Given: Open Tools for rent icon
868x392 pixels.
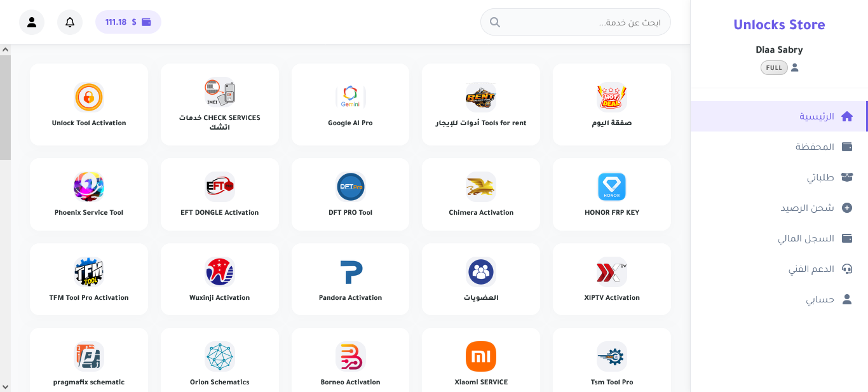Looking at the screenshot, I should click(x=481, y=97).
